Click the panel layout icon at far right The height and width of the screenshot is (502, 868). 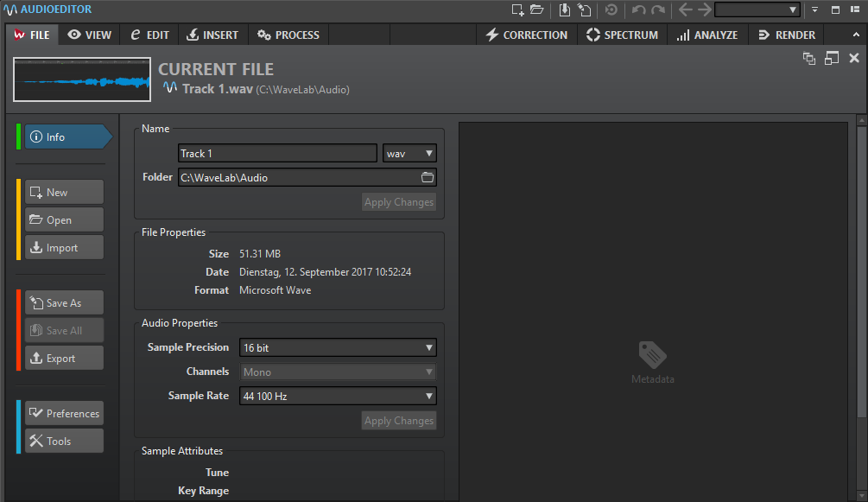[x=855, y=10]
